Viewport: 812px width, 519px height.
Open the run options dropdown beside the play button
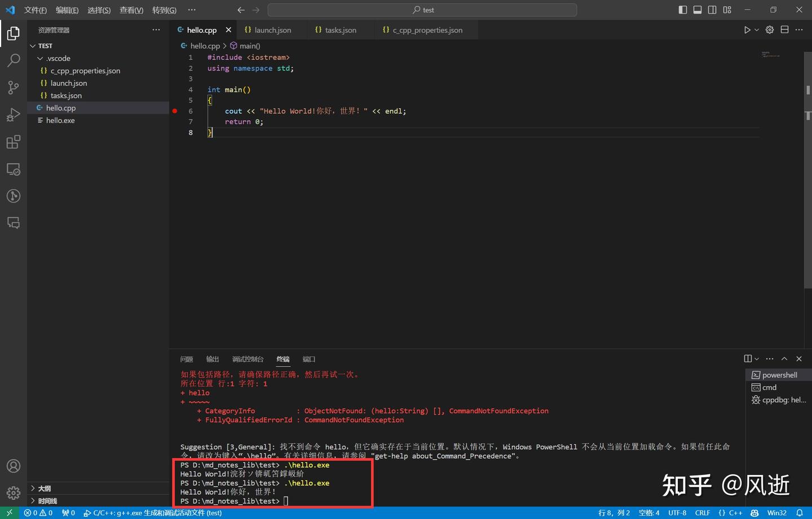756,30
